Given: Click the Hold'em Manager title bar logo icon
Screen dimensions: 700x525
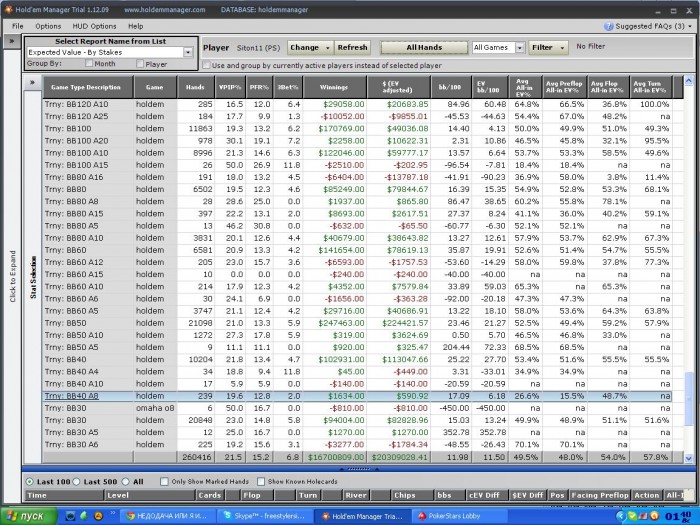Looking at the screenshot, I should point(8,9).
